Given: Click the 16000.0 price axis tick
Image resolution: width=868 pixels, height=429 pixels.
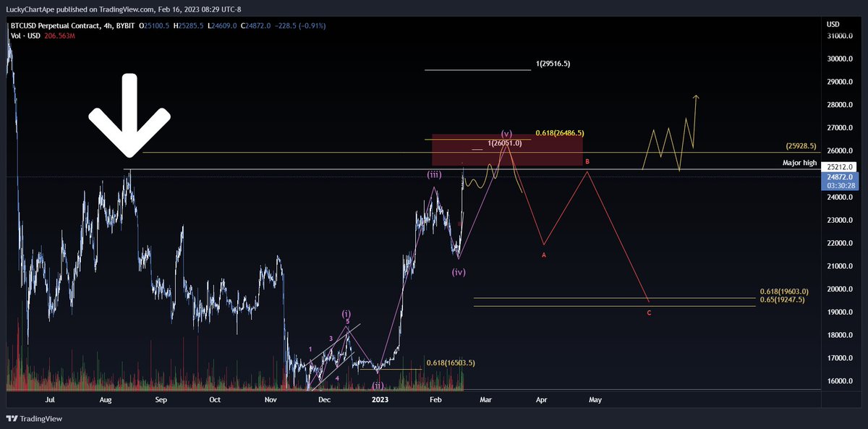Looking at the screenshot, I should 840,381.
